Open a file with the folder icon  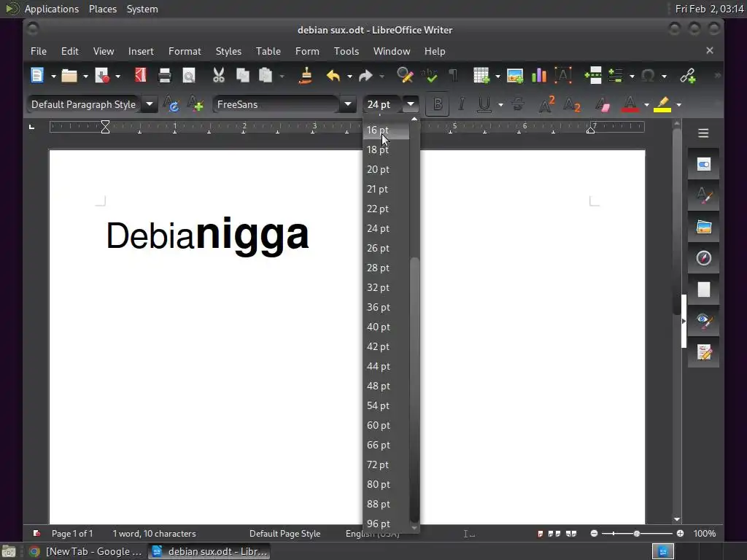(x=69, y=75)
